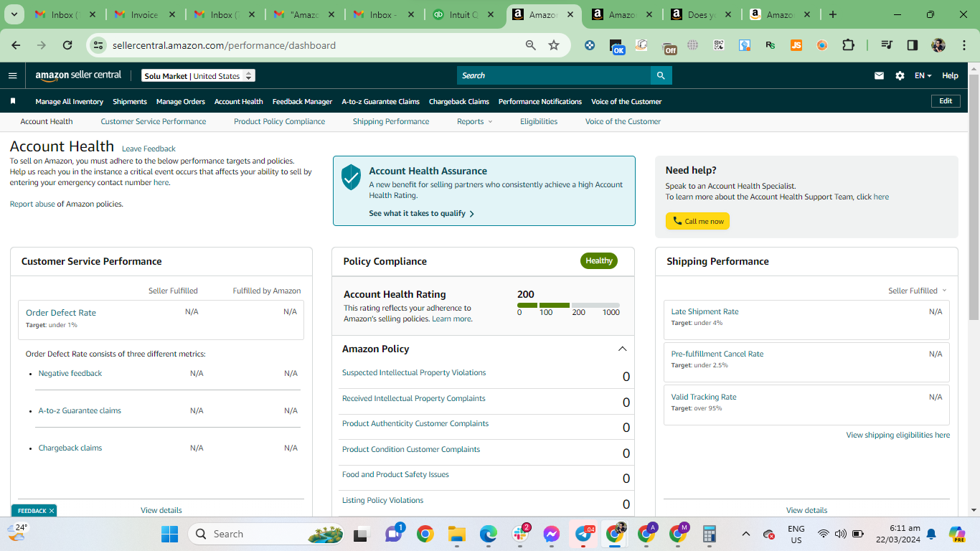Open Suspected Intellectual Property Violations
980x551 pixels.
coord(414,372)
